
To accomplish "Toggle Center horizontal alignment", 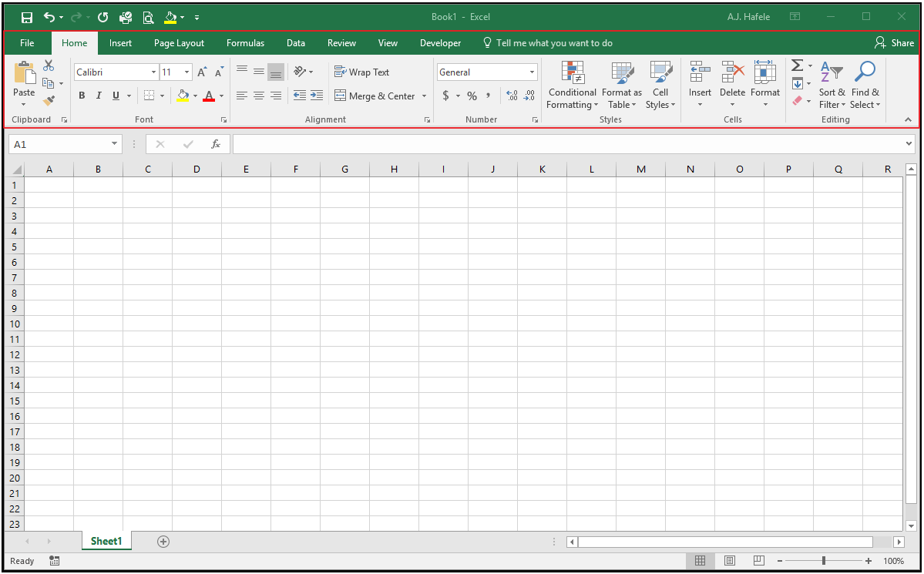I will pyautogui.click(x=259, y=96).
